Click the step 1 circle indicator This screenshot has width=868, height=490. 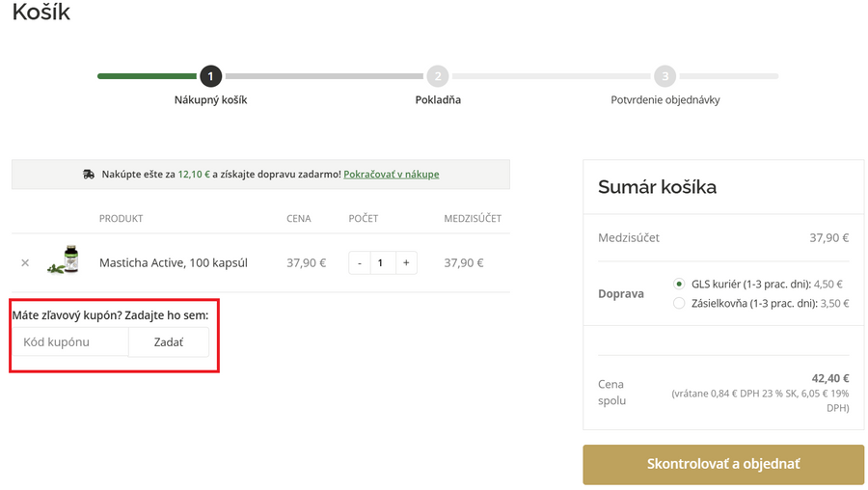pyautogui.click(x=210, y=76)
